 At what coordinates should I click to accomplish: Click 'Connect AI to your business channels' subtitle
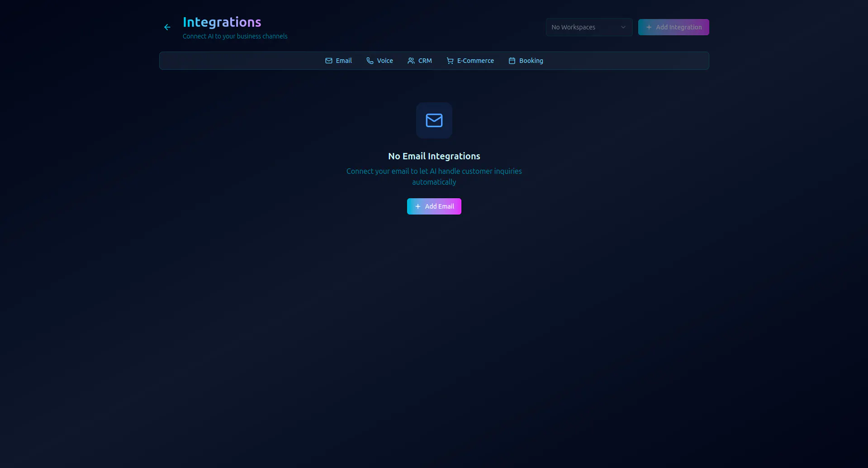click(x=235, y=36)
